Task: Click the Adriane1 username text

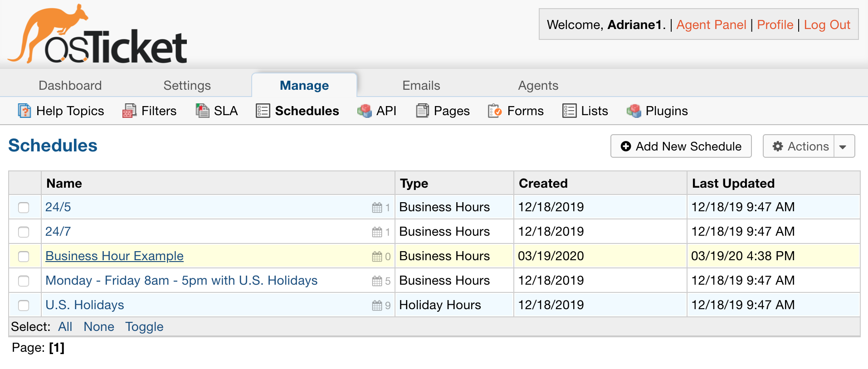Action: click(x=635, y=24)
